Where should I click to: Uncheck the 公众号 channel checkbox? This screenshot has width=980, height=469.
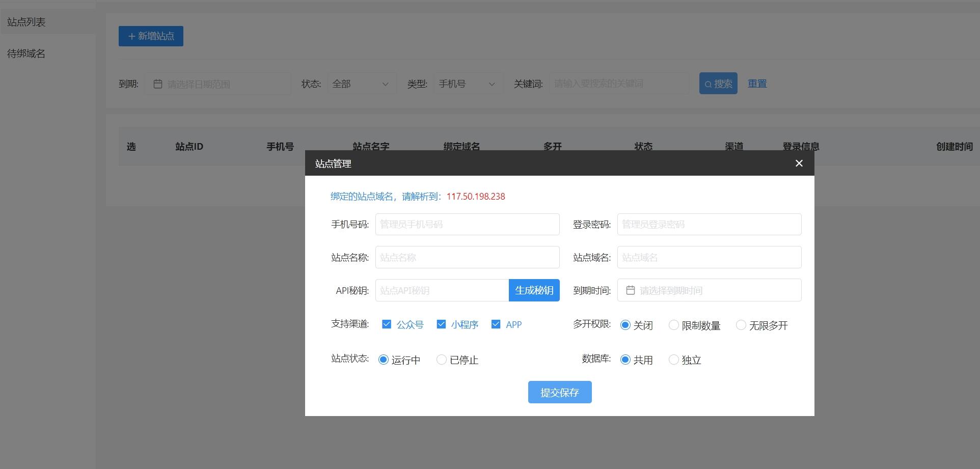coord(387,324)
